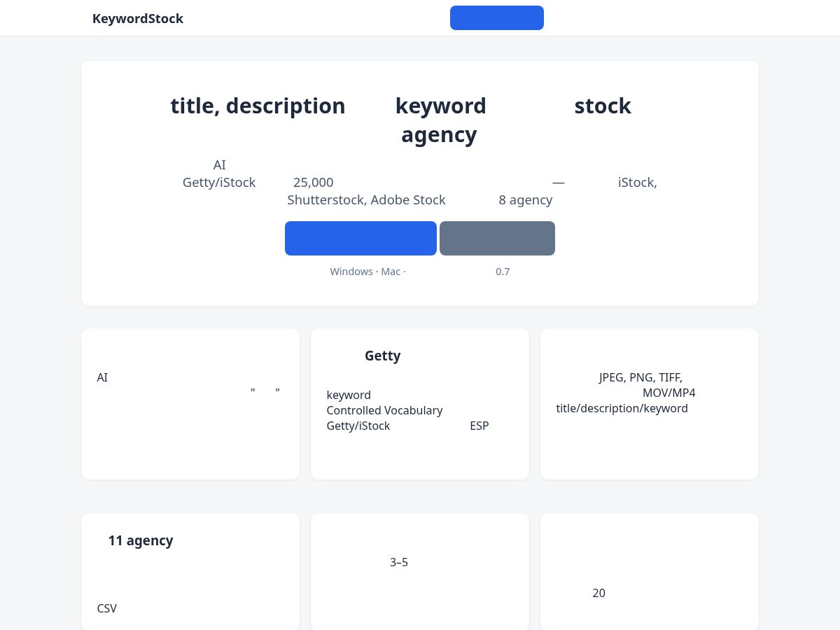Click the KeywordStock logo in the header
This screenshot has width=840, height=630.
[138, 19]
